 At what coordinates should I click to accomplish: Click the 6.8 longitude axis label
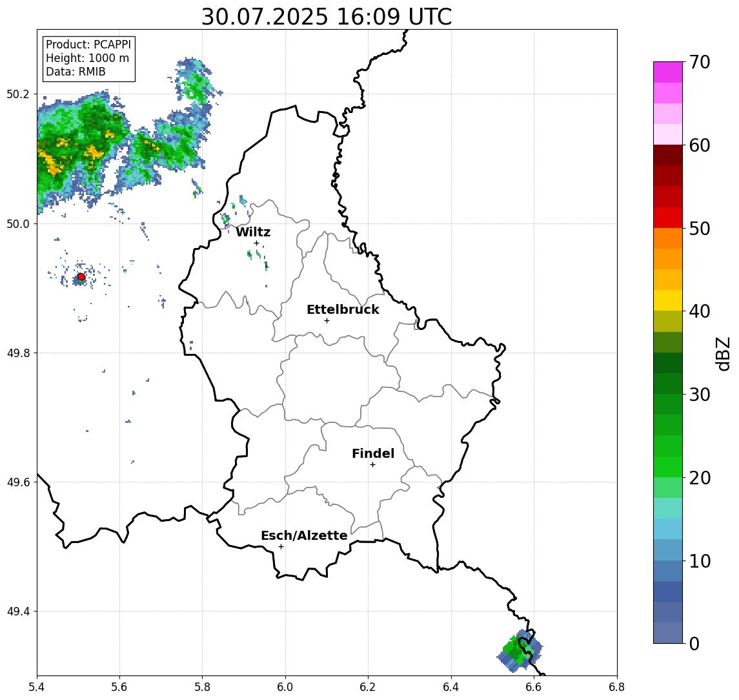[617, 687]
